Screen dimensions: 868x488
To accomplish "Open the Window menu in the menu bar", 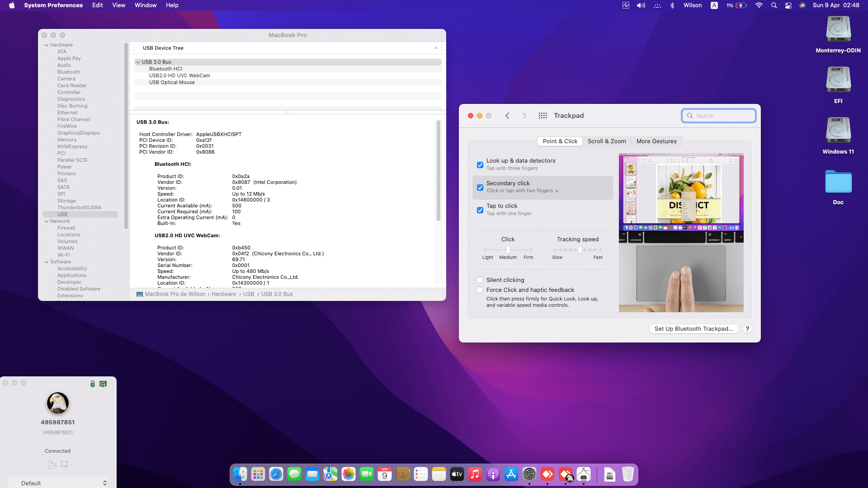I will 145,5.
